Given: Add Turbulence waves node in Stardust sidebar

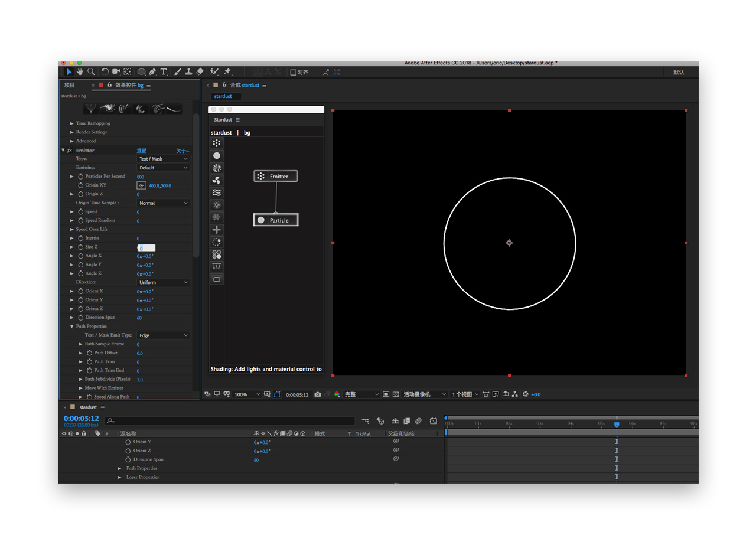Looking at the screenshot, I should click(217, 192).
